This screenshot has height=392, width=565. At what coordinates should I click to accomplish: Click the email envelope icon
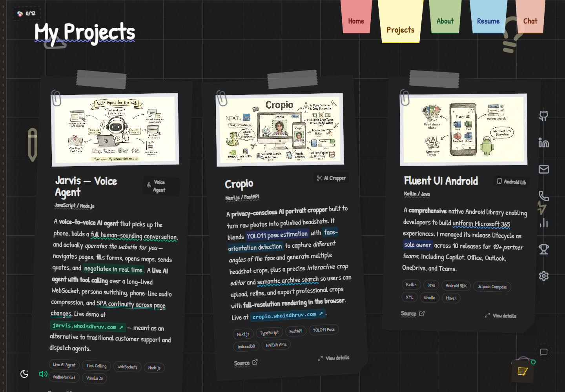tap(544, 169)
